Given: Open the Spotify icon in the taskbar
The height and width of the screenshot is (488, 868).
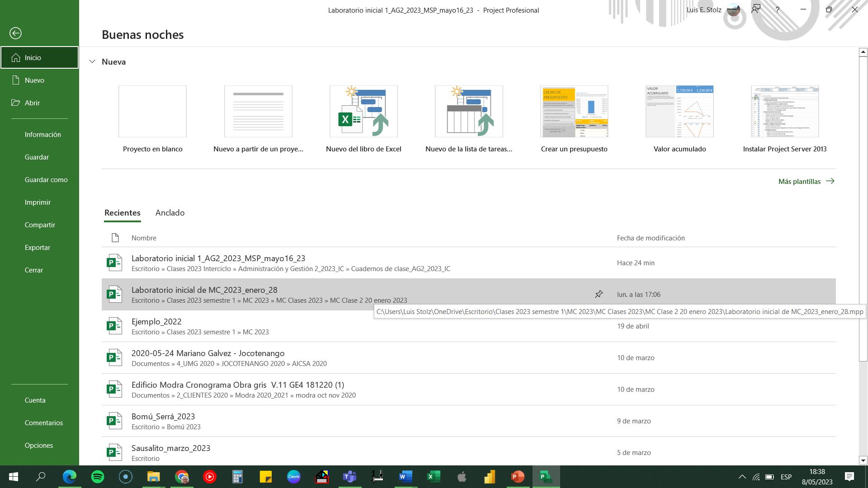Looking at the screenshot, I should 98,477.
